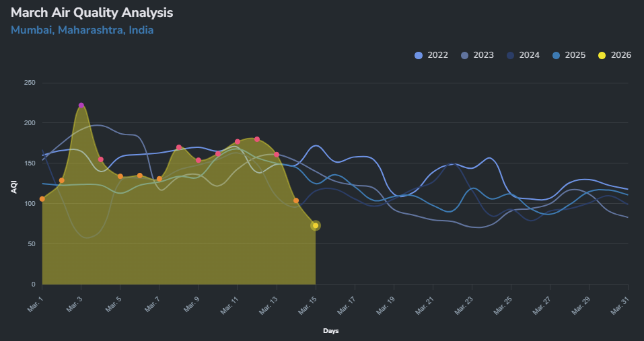Click the yellow 2026 legend color dot

coord(602,55)
